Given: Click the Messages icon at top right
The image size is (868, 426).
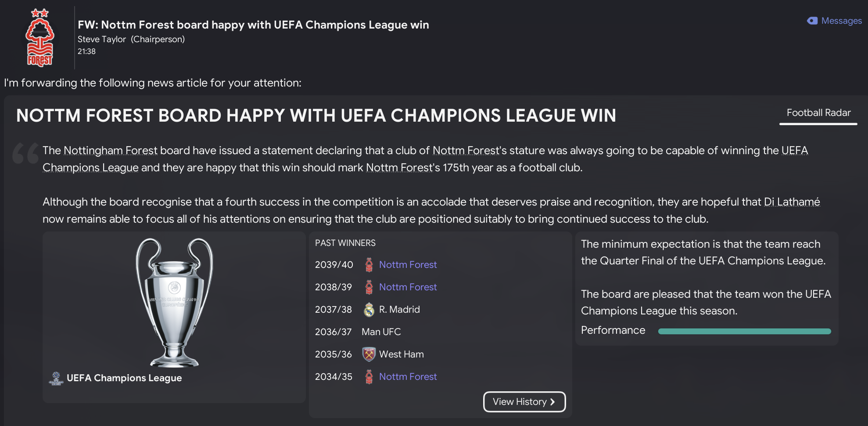Looking at the screenshot, I should click(812, 21).
